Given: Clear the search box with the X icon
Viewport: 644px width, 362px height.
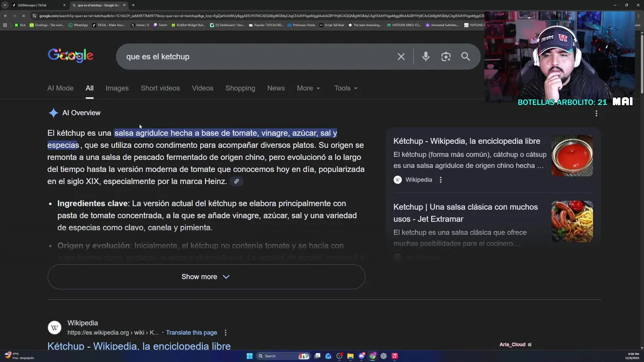Looking at the screenshot, I should [x=401, y=57].
